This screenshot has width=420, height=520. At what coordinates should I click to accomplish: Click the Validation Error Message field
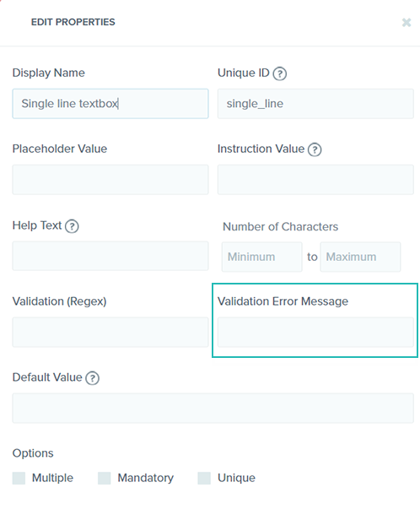[x=315, y=332]
